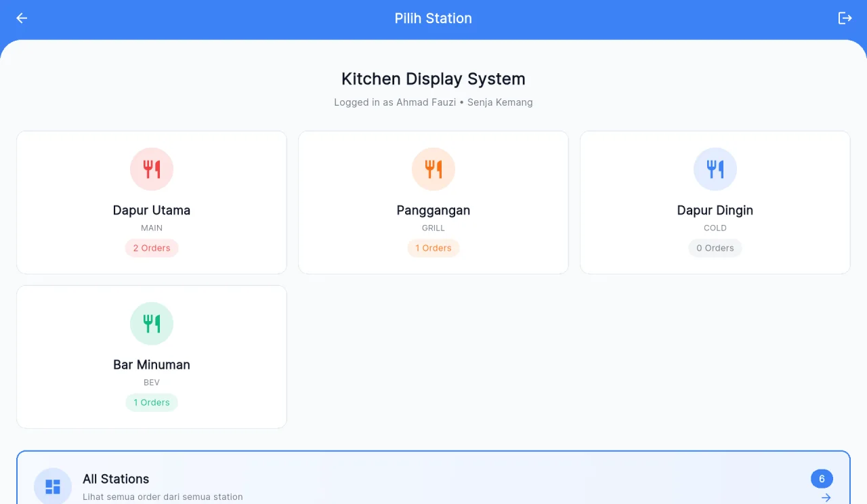Image resolution: width=867 pixels, height=504 pixels.
Task: Click the logout icon in the header
Action: [x=845, y=18]
